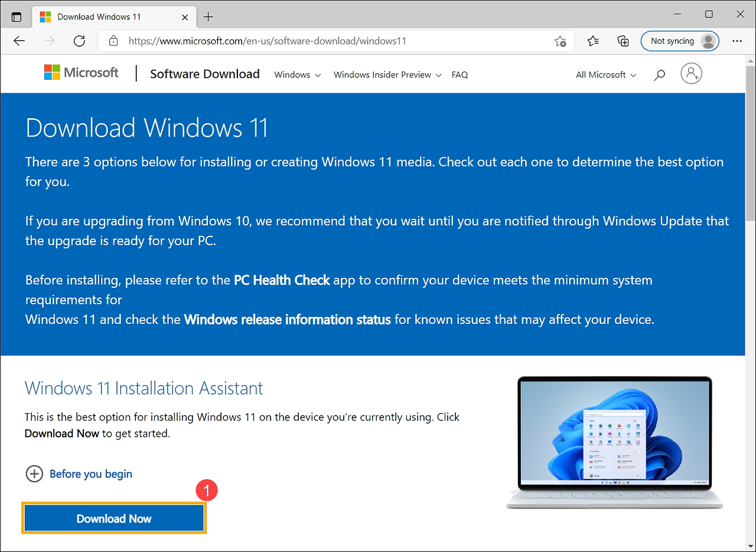This screenshot has height=552, width=756.
Task: View site information via the lock icon
Action: click(x=113, y=41)
